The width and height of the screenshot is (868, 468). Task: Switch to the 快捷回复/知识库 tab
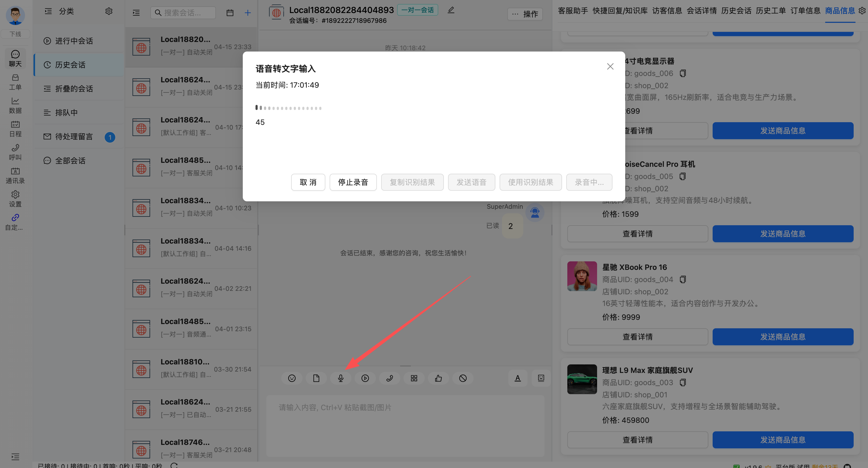click(x=620, y=11)
